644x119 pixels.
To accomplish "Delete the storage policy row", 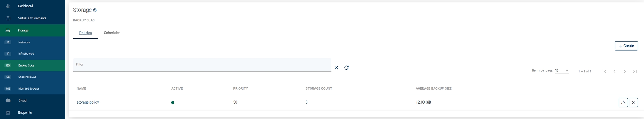I will click(633, 102).
